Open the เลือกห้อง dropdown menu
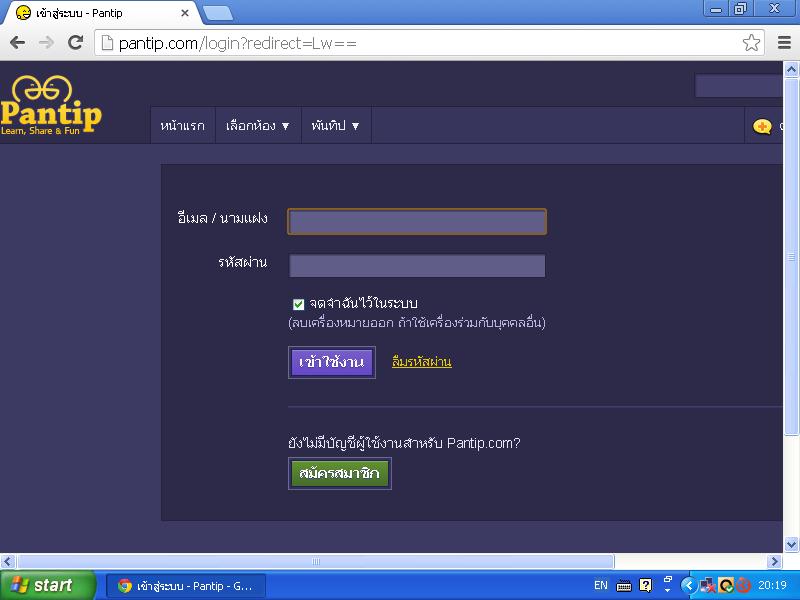 (x=258, y=126)
